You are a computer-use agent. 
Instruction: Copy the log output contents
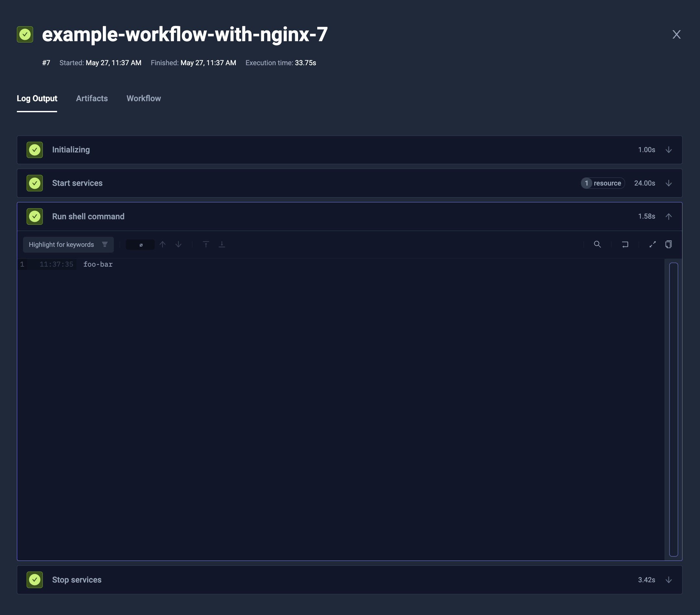click(x=669, y=244)
